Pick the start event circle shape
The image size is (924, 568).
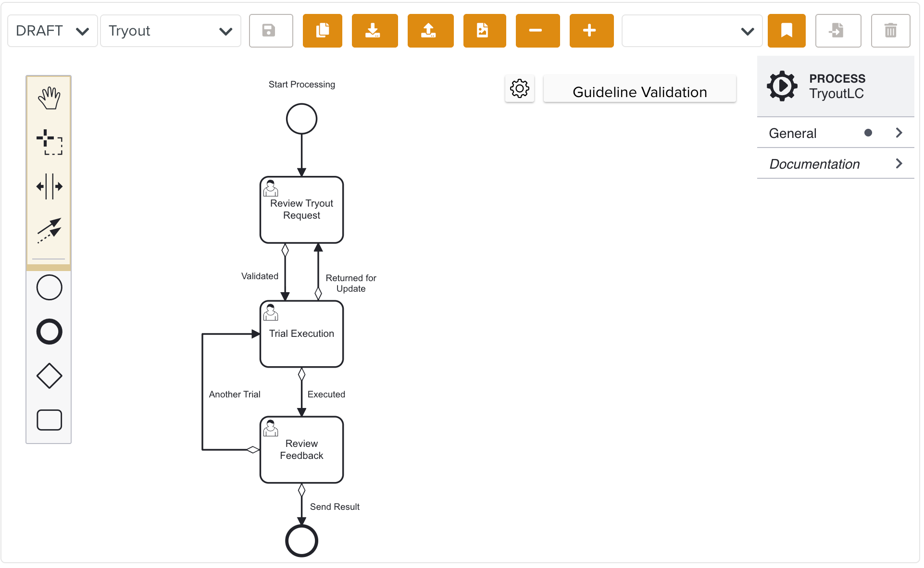click(49, 288)
